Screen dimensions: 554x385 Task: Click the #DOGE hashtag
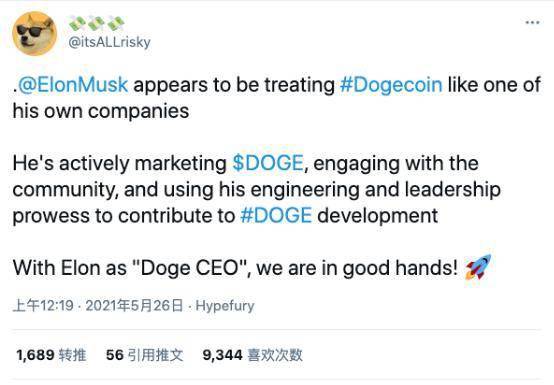click(x=276, y=215)
